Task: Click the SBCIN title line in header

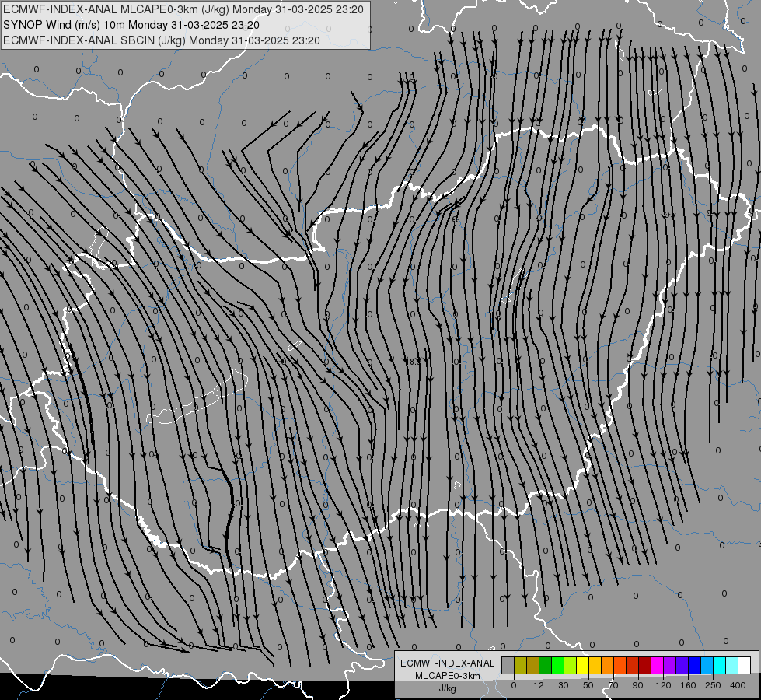Action: (162, 40)
